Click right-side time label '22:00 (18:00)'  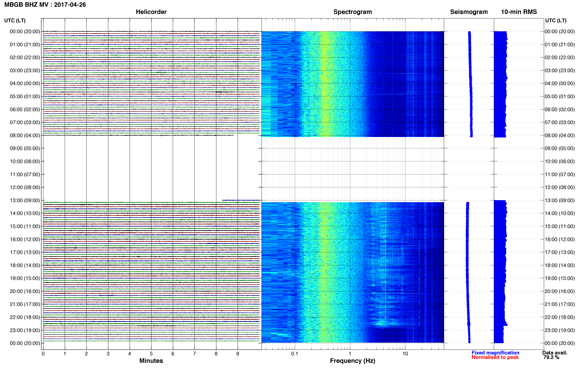[560, 317]
